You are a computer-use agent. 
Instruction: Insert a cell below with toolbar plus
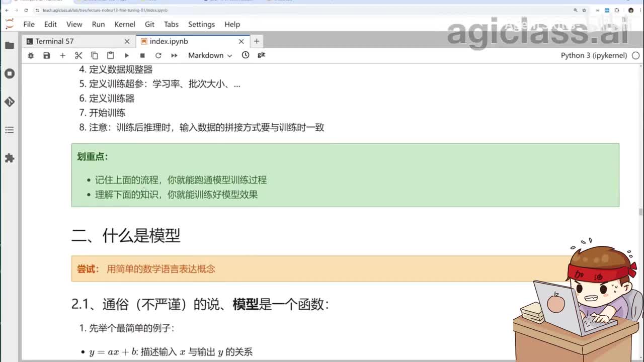tap(62, 55)
